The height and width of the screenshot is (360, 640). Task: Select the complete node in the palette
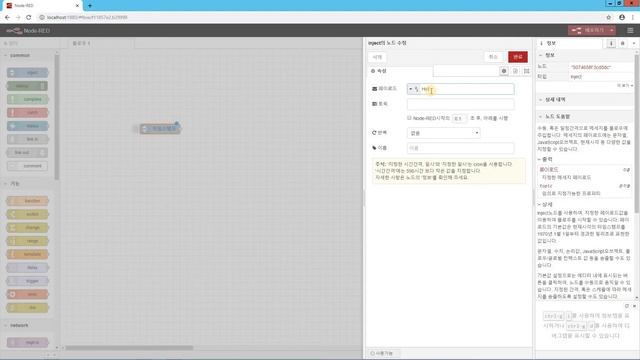(27, 99)
